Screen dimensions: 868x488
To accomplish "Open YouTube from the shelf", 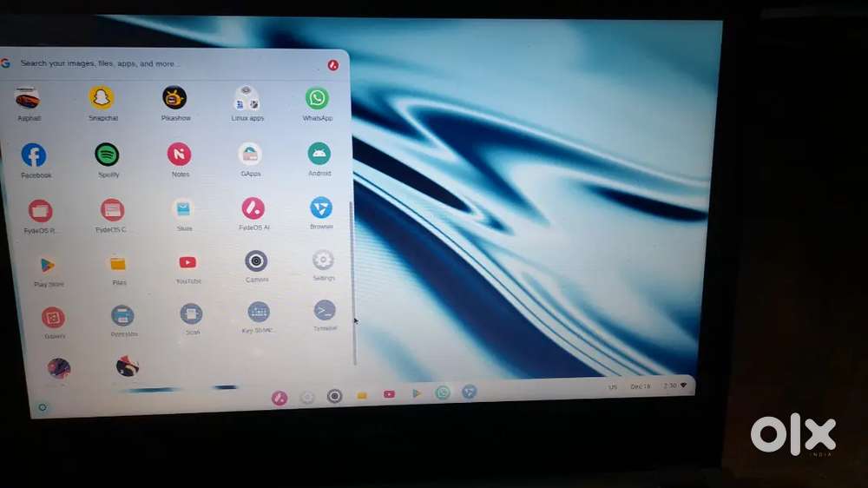I will coord(389,394).
